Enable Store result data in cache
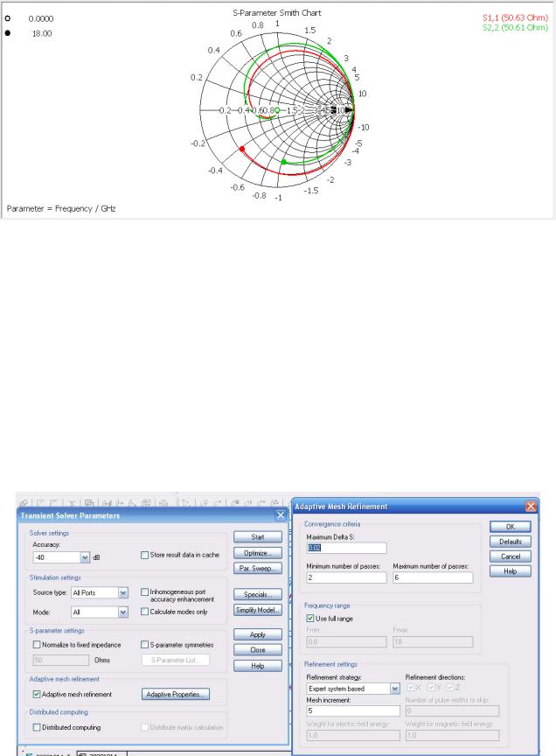This screenshot has width=556, height=756. (x=144, y=555)
